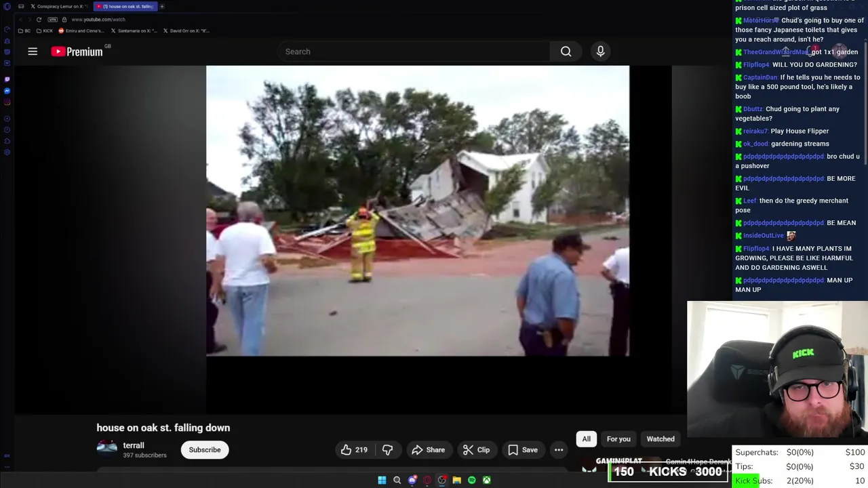Open the KICK bookmarks folder
Viewport: 868px width, 488px height.
tap(45, 30)
